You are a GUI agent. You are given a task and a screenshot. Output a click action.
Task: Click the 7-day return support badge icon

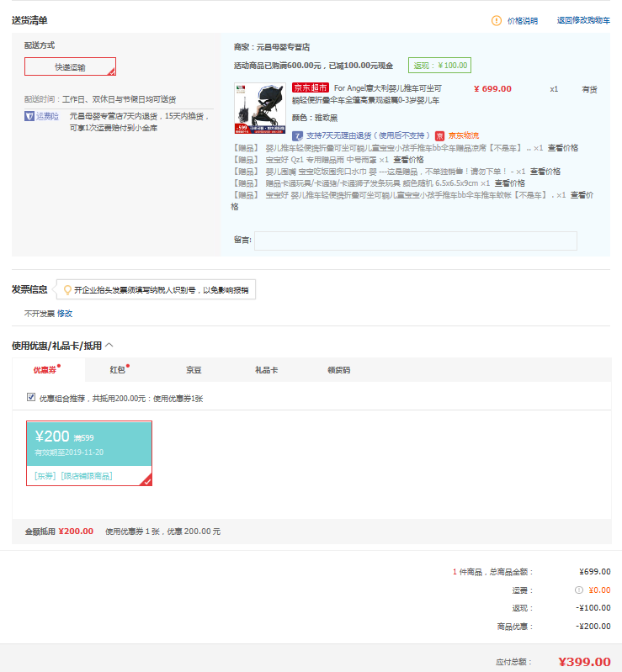297,136
